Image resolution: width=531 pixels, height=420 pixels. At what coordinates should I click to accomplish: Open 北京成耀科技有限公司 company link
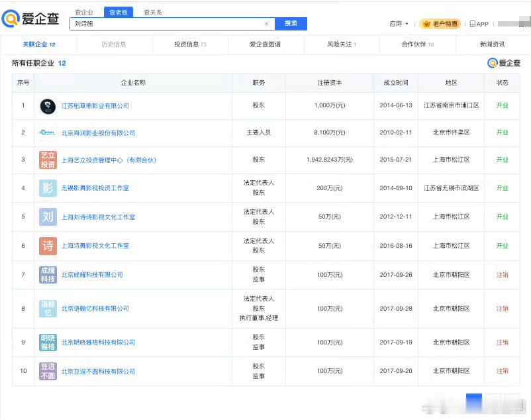(92, 275)
